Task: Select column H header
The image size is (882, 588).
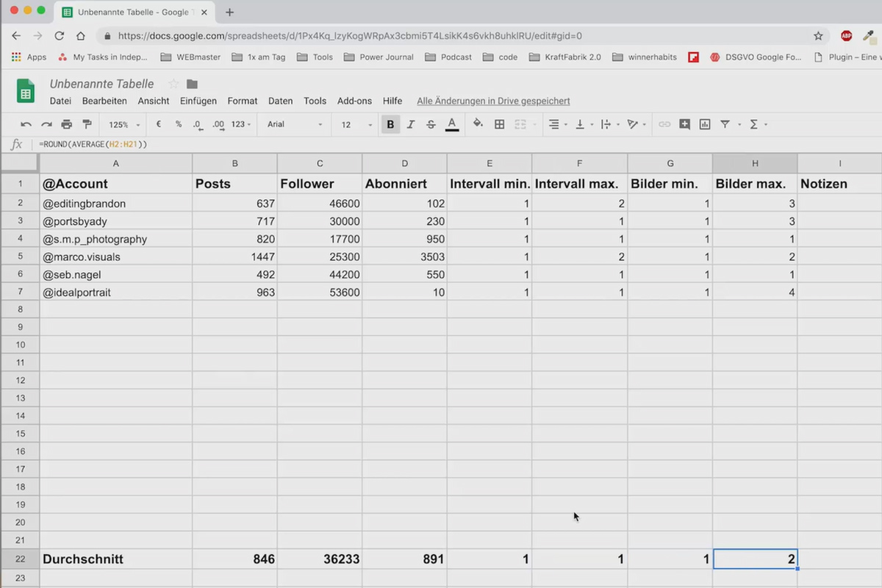Action: [x=755, y=163]
